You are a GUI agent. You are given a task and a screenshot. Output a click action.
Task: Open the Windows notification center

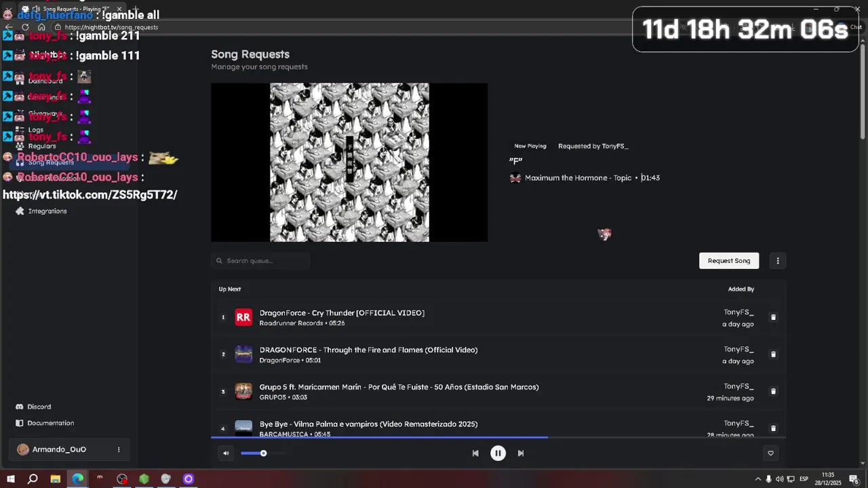pyautogui.click(x=854, y=479)
